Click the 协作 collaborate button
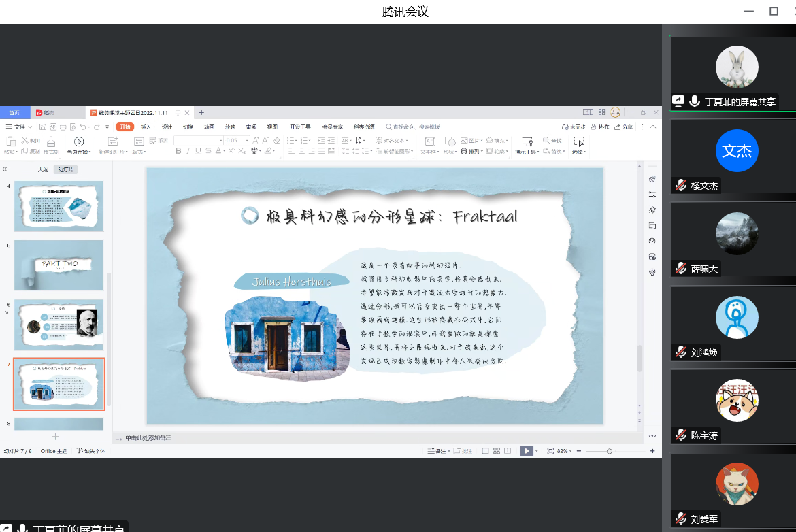 (600, 127)
